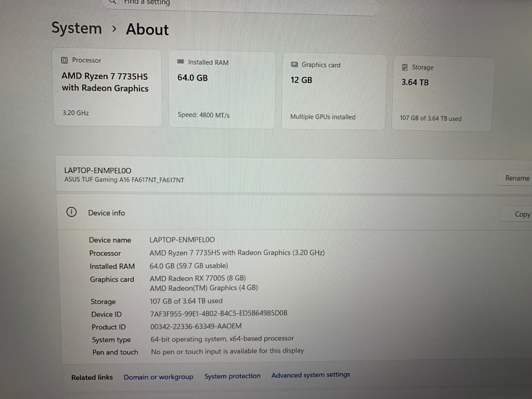Open System protection link
The width and height of the screenshot is (532, 399).
click(232, 376)
